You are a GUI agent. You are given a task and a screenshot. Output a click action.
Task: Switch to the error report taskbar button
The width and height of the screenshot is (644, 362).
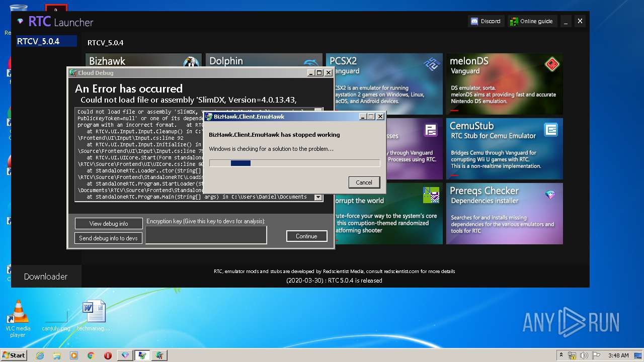pyautogui.click(x=142, y=355)
